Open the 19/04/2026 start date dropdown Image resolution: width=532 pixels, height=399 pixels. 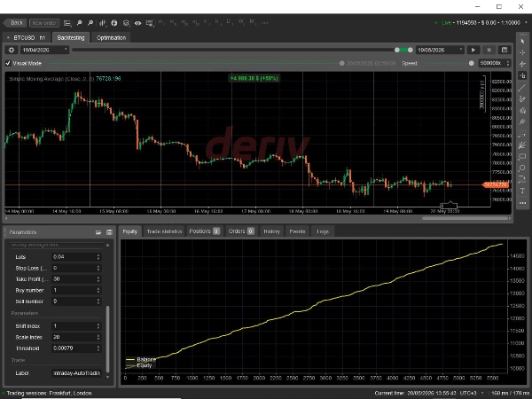point(45,50)
